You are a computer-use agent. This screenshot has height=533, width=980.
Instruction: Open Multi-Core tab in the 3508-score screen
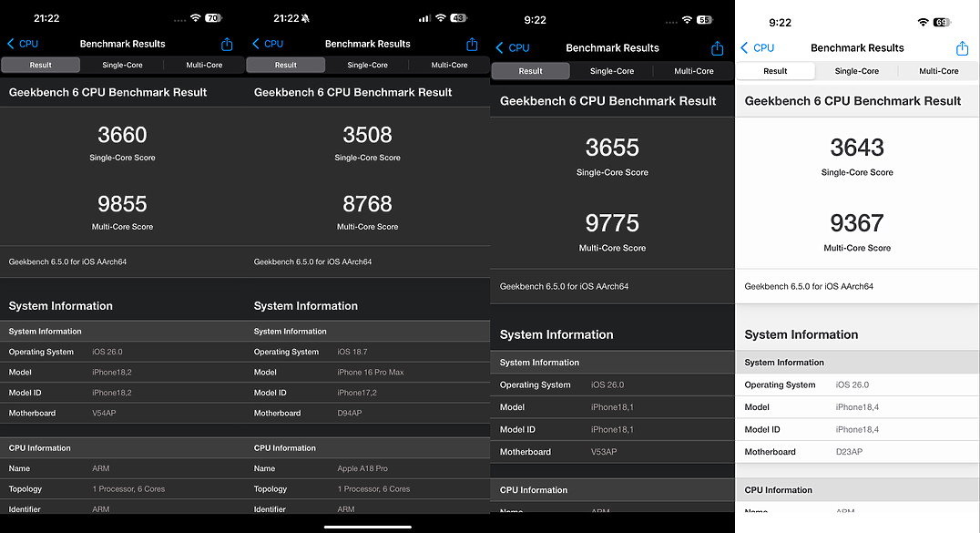coord(449,65)
